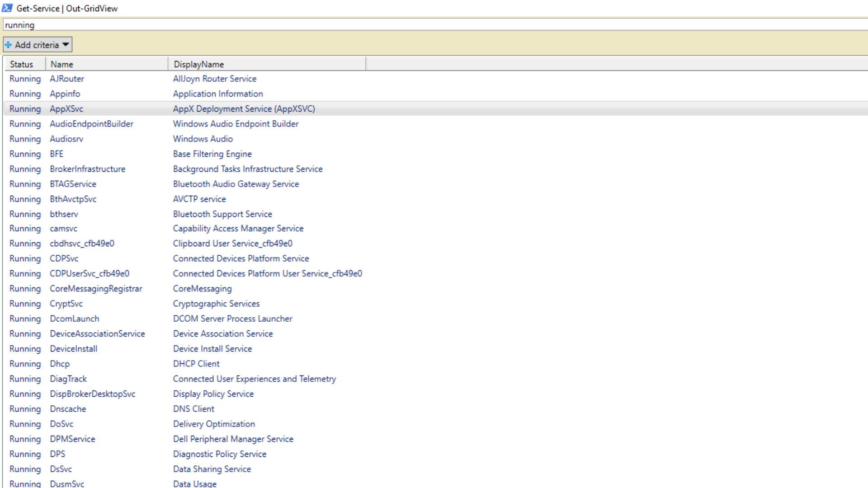
Task: Click 'Cryptographic Services' display name
Action: click(217, 304)
